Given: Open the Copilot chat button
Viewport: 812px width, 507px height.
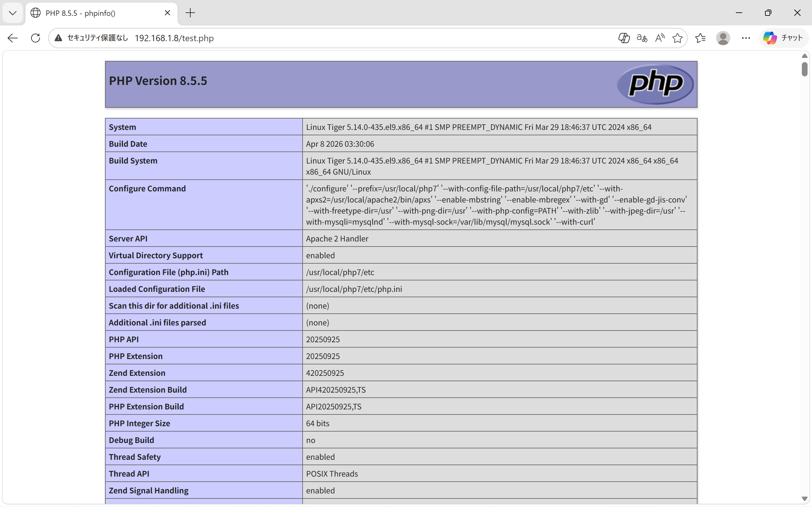Looking at the screenshot, I should 783,38.
